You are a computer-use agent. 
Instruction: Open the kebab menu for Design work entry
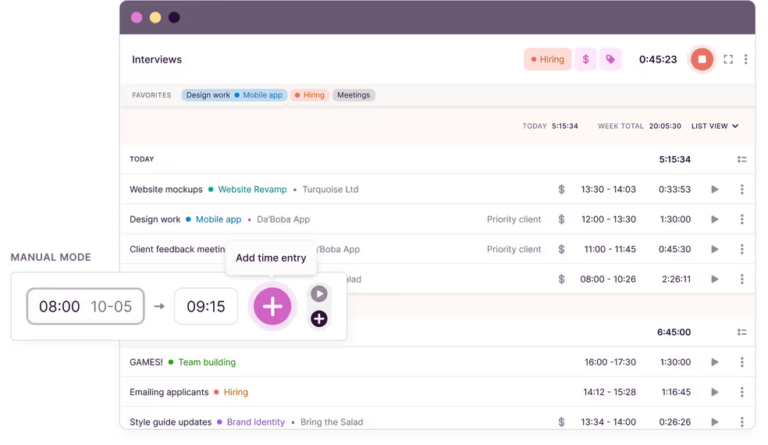point(741,219)
